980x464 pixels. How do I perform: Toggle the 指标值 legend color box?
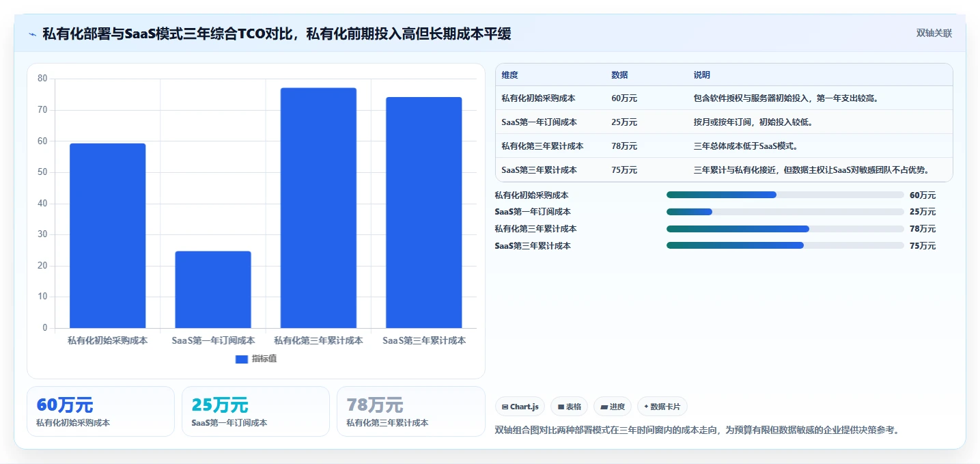242,359
